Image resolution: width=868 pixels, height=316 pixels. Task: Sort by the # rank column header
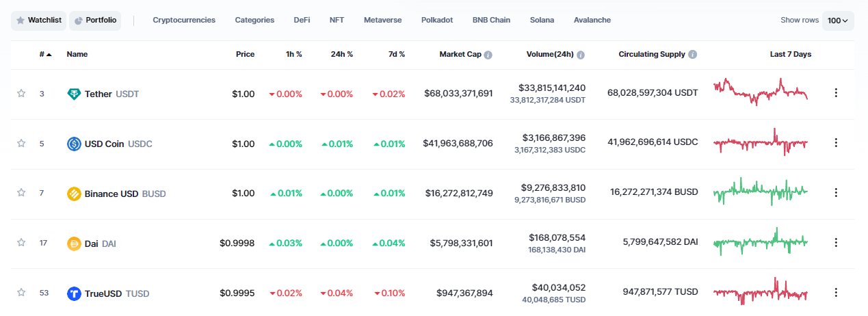point(44,54)
